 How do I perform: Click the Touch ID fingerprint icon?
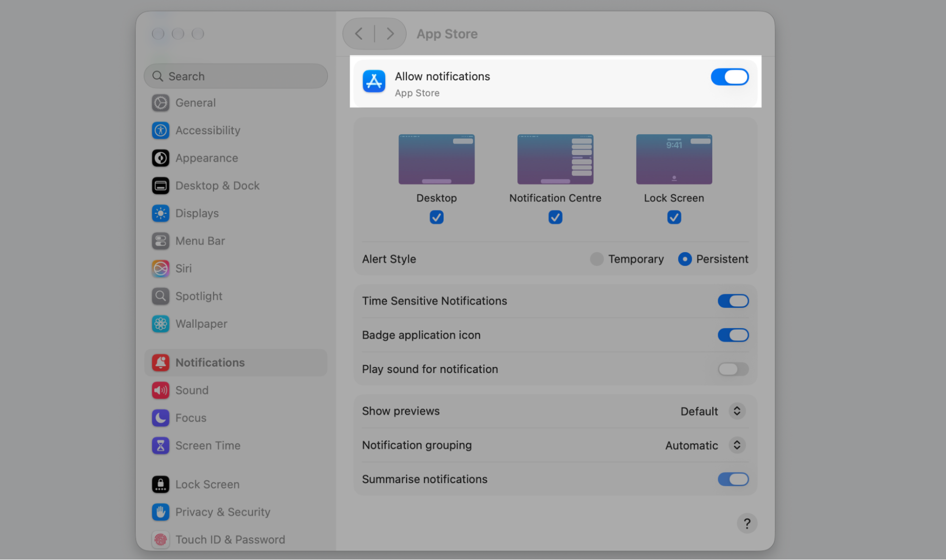(160, 540)
